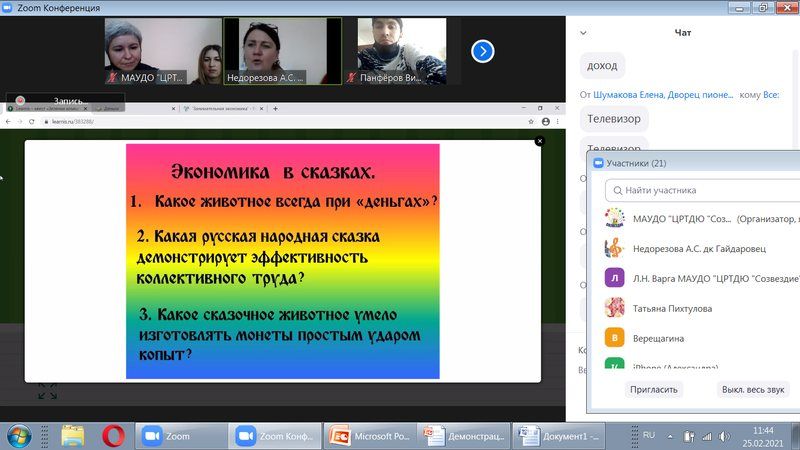Screen dimensions: 800x450
Task: Switch to Microsoft PowerPoint taskbar button
Action: [x=369, y=436]
